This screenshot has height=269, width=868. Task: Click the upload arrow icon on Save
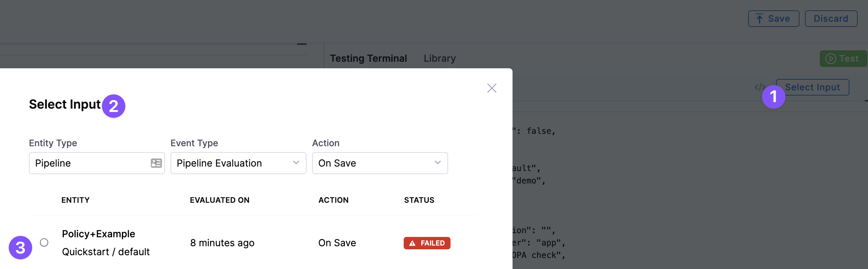[759, 19]
